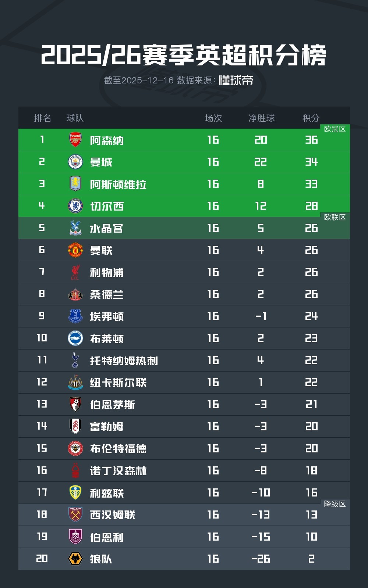The image size is (368, 588).
Task: Click the Tottenham cockerel crest
Action: (75, 360)
